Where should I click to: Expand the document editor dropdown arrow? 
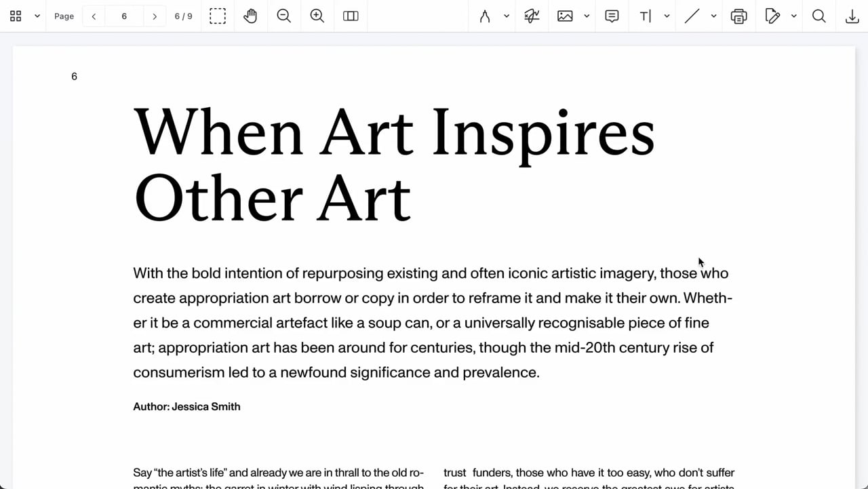tap(793, 16)
